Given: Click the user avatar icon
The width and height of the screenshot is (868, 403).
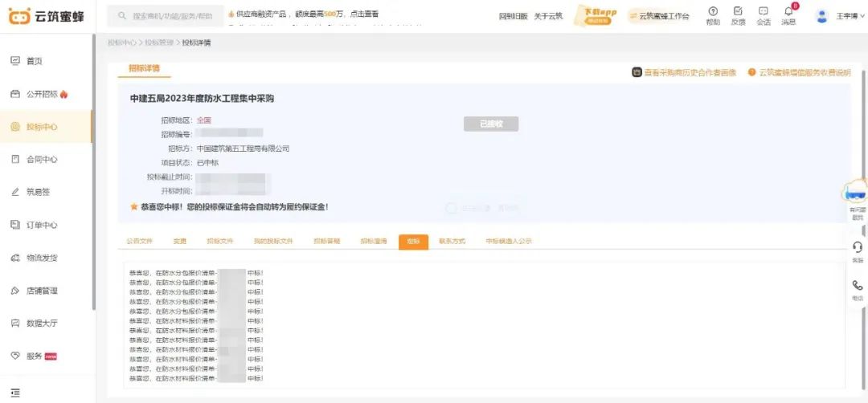Looking at the screenshot, I should click(822, 16).
